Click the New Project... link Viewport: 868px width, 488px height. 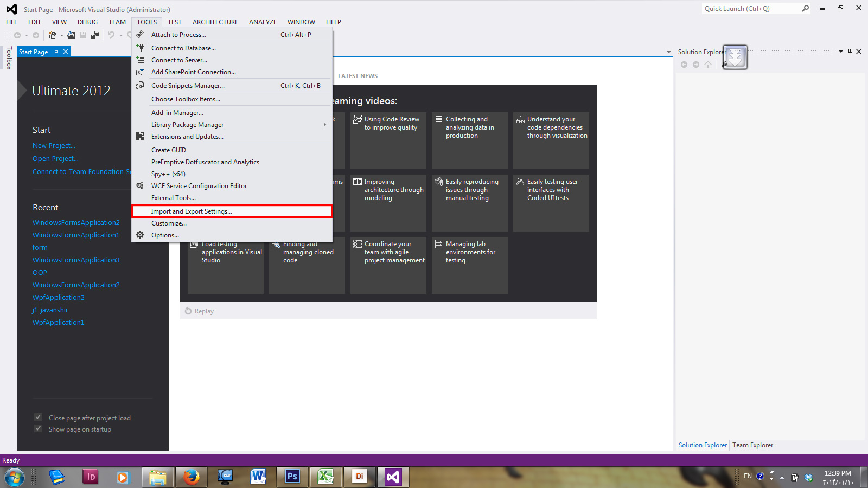click(54, 145)
